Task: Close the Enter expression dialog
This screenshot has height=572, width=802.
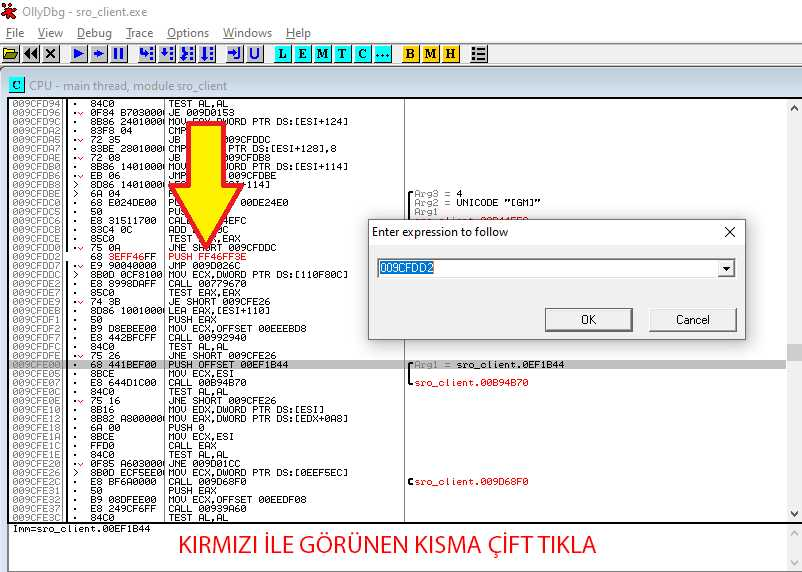Action: tap(729, 232)
